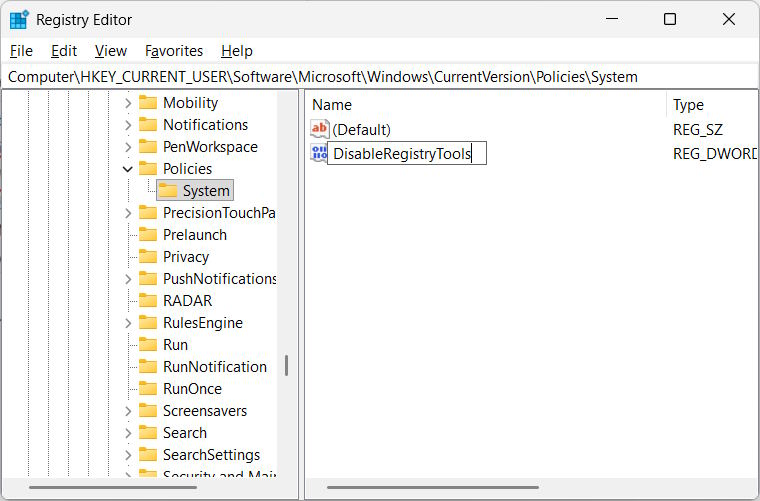Collapse the Policies tree node

128,169
